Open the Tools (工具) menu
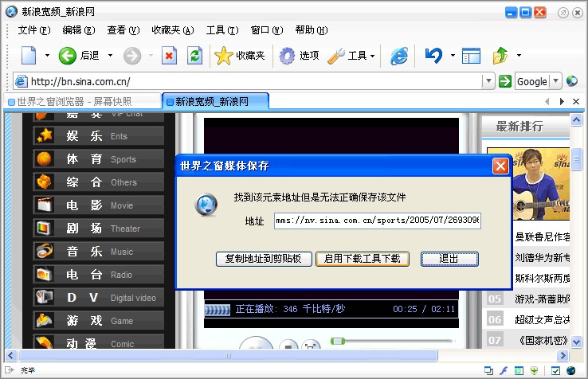Image resolution: width=588 pixels, height=379 pixels. [222, 30]
